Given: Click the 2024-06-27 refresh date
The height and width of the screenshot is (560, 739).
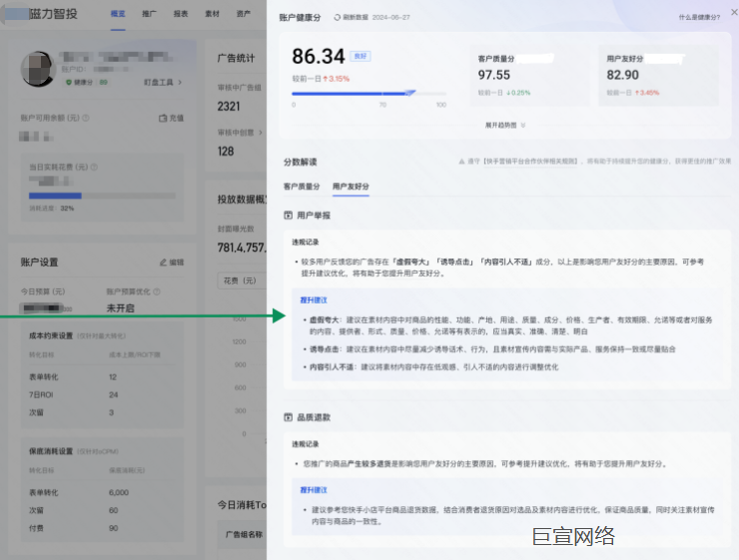Looking at the screenshot, I should click(x=391, y=17).
